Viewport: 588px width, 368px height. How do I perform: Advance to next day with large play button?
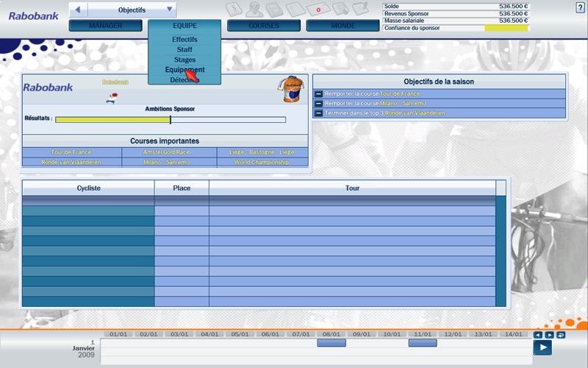(542, 347)
